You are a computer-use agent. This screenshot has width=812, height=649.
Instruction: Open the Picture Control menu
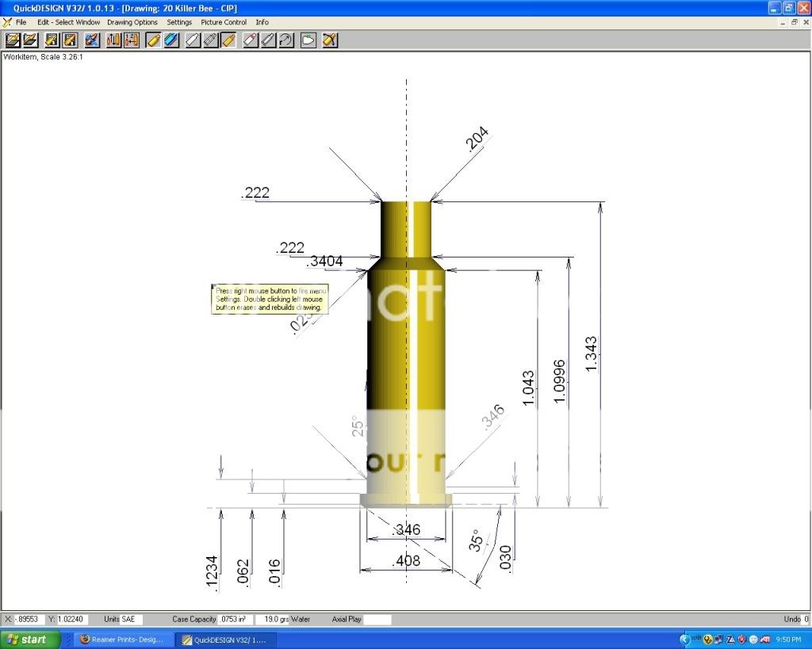pos(224,22)
